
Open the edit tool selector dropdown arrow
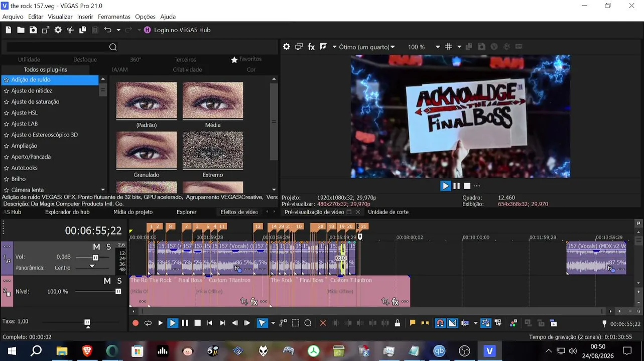pyautogui.click(x=273, y=323)
